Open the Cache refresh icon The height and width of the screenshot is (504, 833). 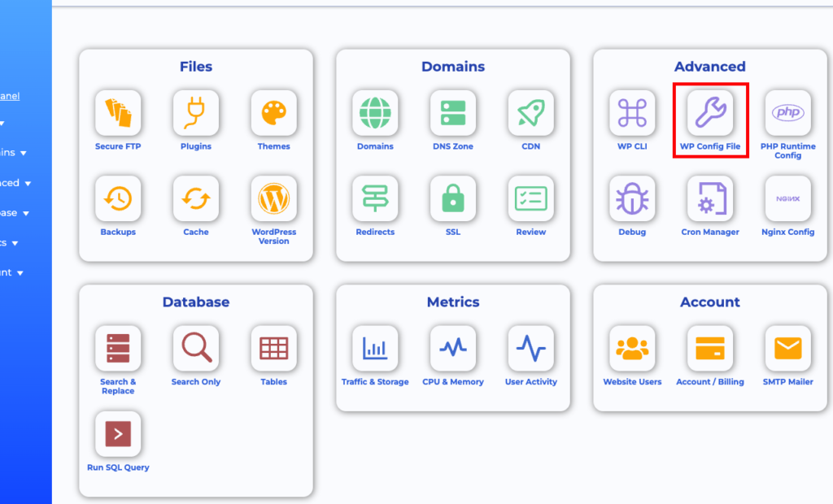(195, 198)
